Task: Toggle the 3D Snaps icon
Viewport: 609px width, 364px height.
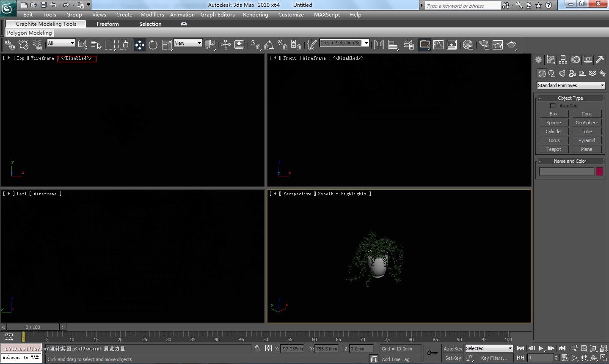Action: click(255, 44)
